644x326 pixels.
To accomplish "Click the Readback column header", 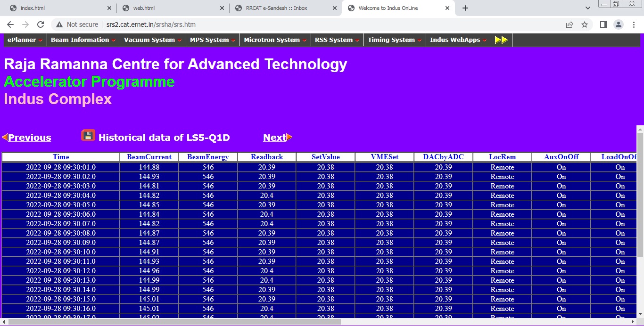I will [267, 157].
